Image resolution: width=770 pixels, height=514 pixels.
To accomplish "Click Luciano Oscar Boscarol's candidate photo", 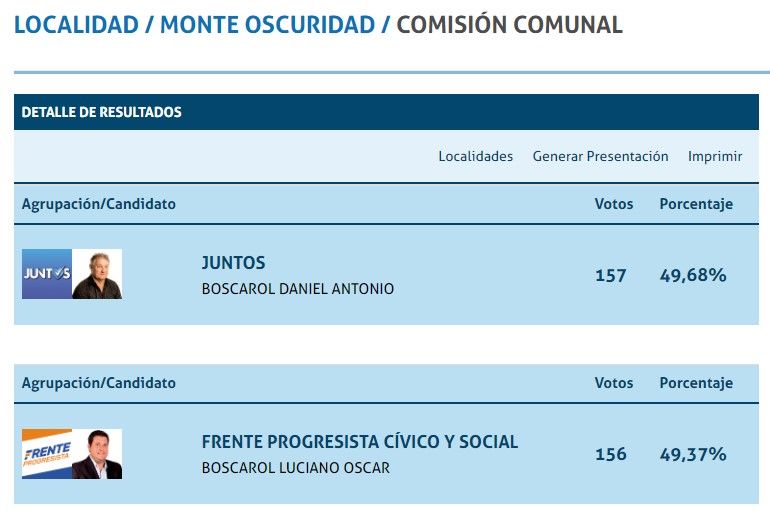I will click(97, 454).
